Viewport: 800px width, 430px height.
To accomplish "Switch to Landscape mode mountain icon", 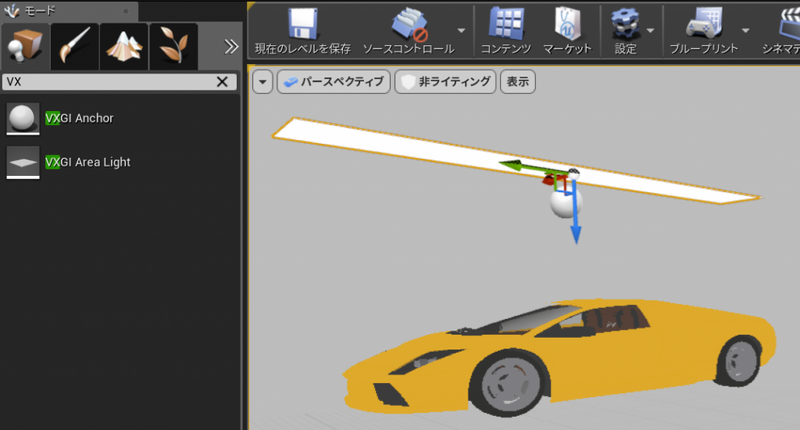I will click(x=124, y=46).
